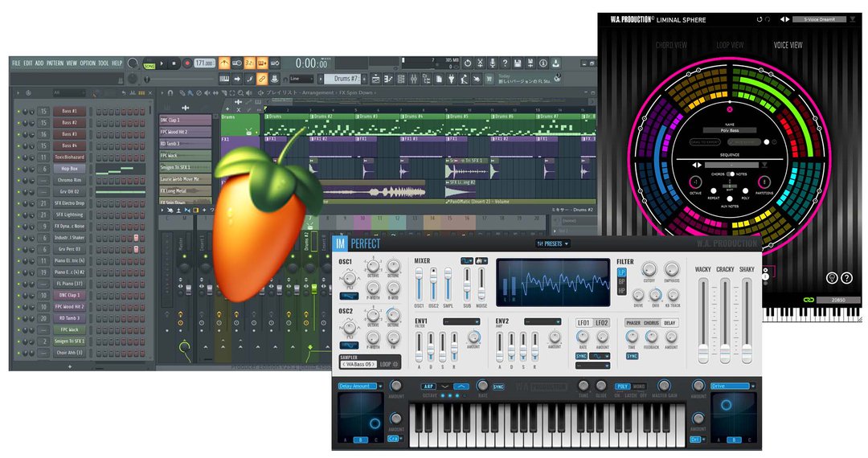Click the lightbulb hints icon in Liminal Sphere

(x=832, y=278)
